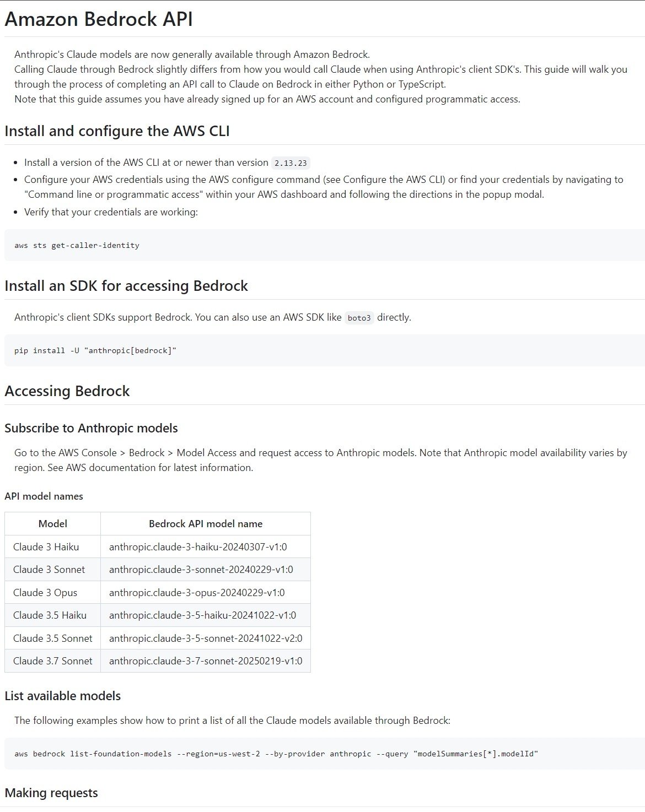
Task: Click the 2.13.23 version inline code
Action: pyautogui.click(x=291, y=163)
